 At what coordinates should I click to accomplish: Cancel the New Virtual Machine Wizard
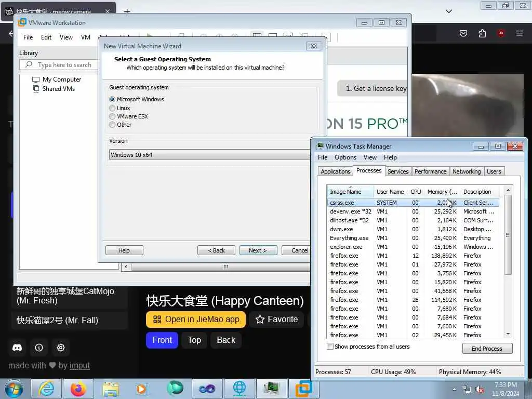click(296, 250)
